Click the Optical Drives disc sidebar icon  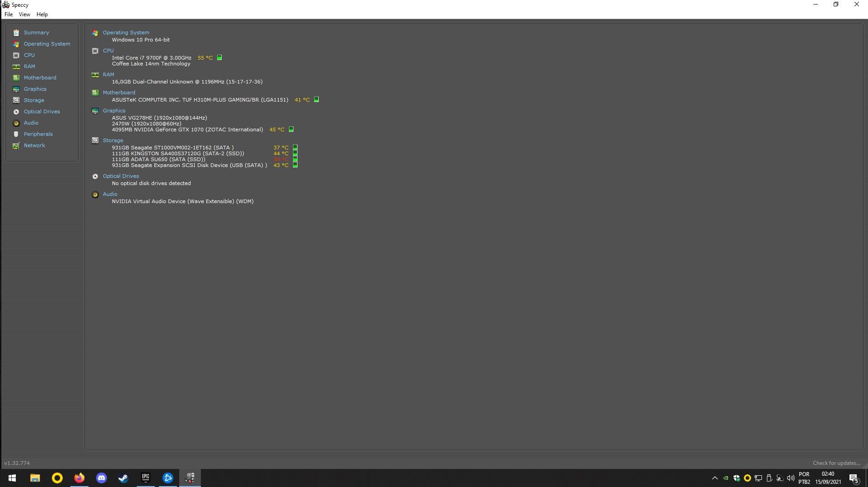(16, 111)
